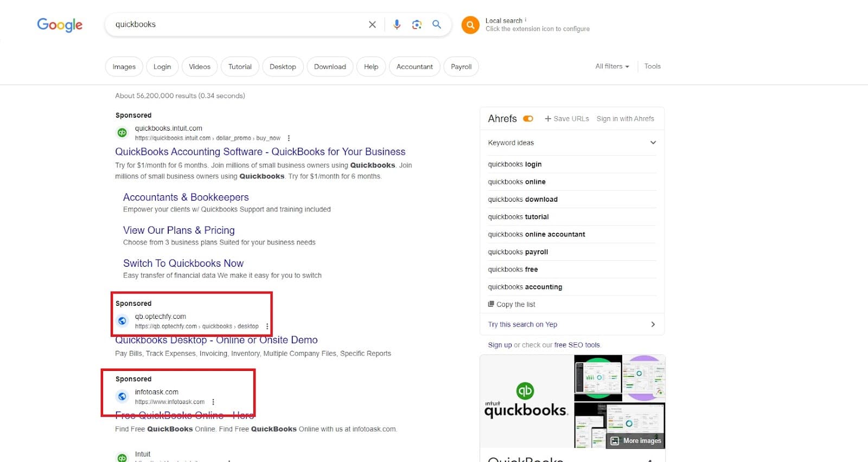
Task: Click the Google logo
Action: tap(60, 25)
